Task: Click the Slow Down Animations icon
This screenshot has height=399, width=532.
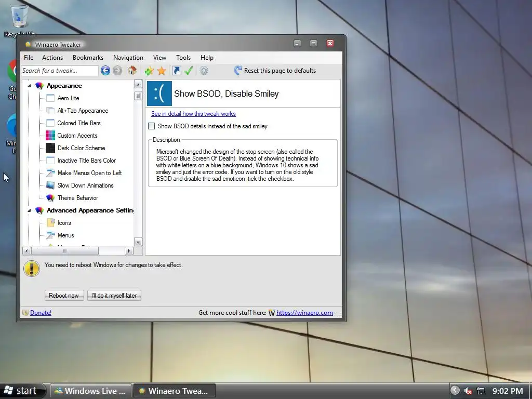Action: coord(50,185)
